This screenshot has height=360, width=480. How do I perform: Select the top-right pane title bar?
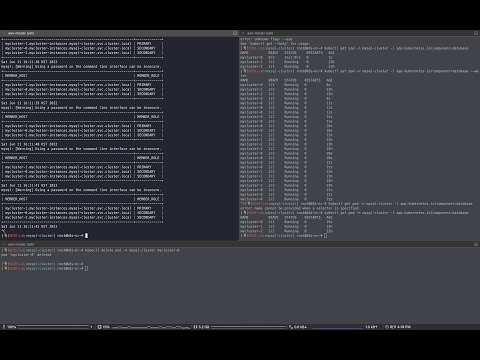click(360, 33)
